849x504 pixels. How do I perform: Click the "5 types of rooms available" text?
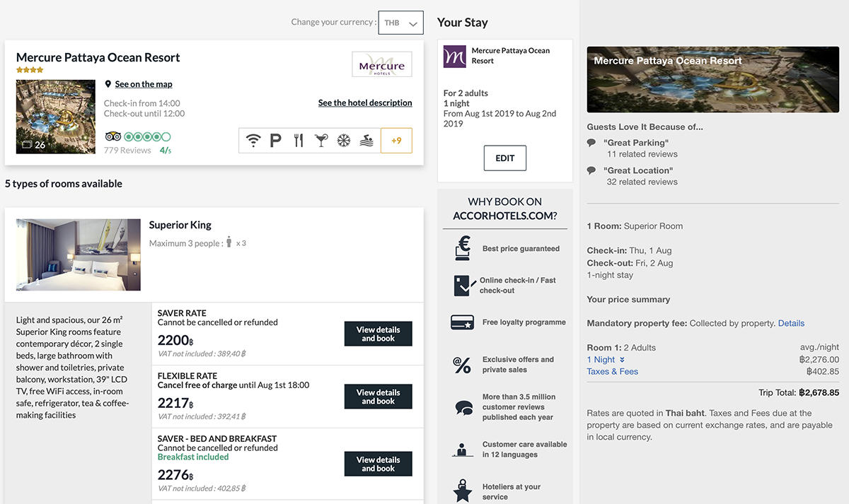click(64, 184)
